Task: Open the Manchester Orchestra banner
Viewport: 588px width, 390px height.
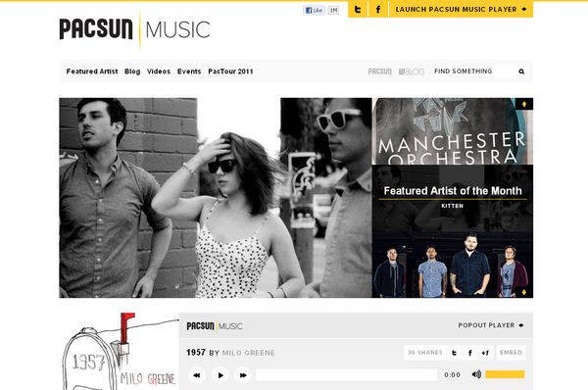Action: [x=452, y=131]
